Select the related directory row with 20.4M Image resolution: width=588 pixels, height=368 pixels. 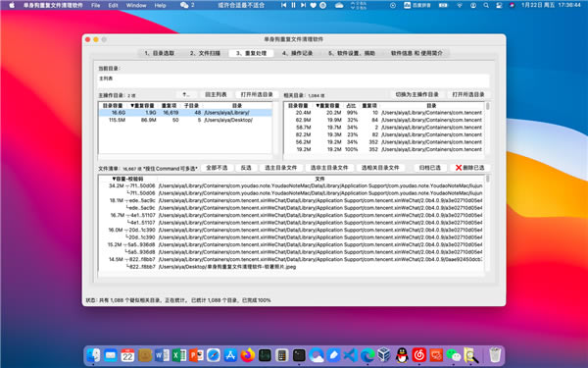click(384, 113)
